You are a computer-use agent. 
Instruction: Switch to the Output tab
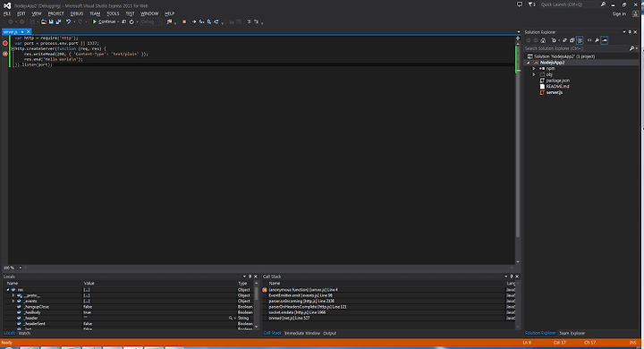[329, 334]
